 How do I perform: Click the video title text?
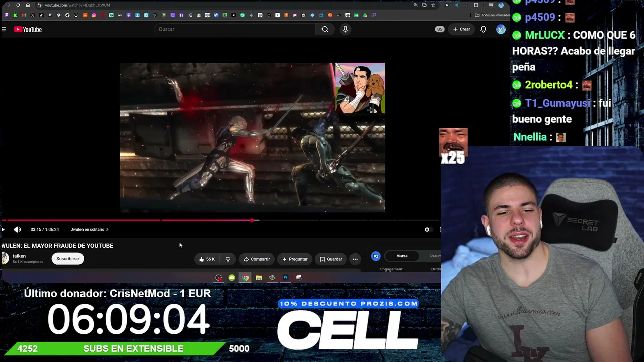(57, 246)
